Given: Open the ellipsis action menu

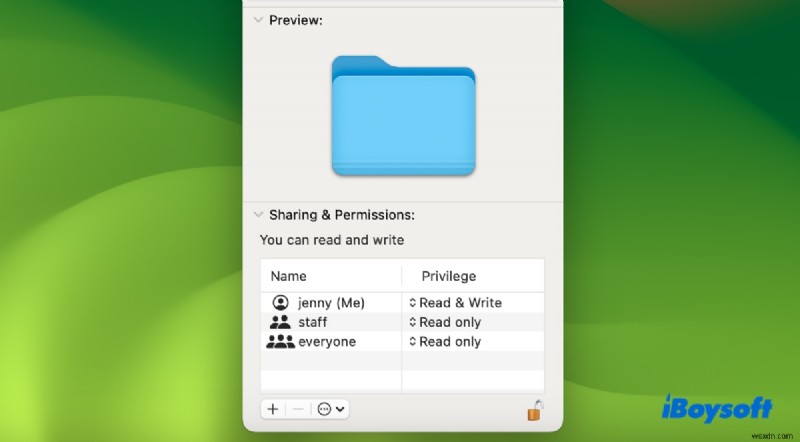Looking at the screenshot, I should (x=331, y=409).
